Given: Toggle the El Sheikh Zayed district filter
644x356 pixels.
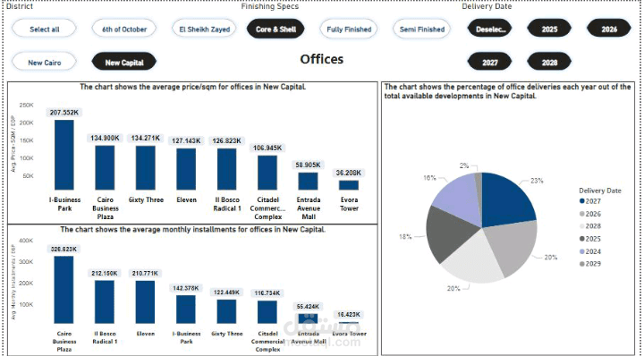Looking at the screenshot, I should click(204, 30).
